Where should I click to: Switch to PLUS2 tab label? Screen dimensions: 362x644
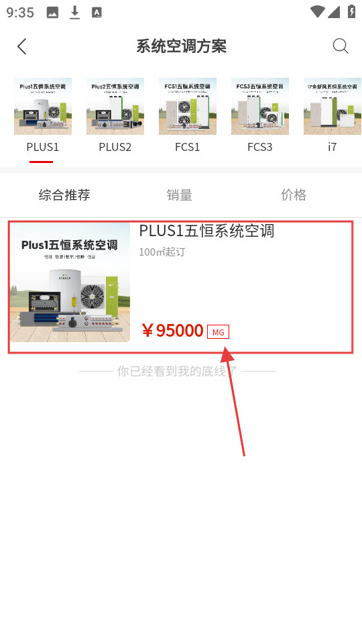pos(115,147)
